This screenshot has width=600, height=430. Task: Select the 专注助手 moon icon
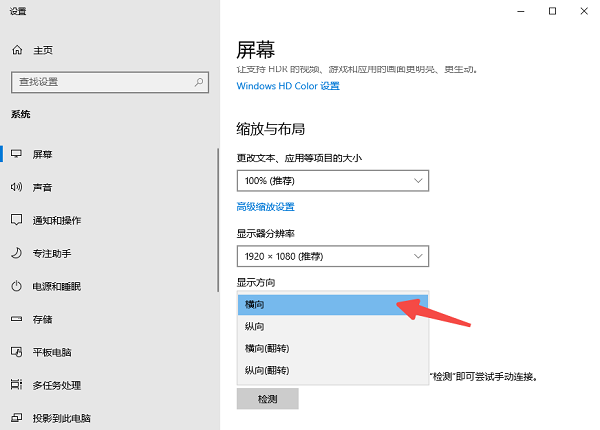pos(16,253)
